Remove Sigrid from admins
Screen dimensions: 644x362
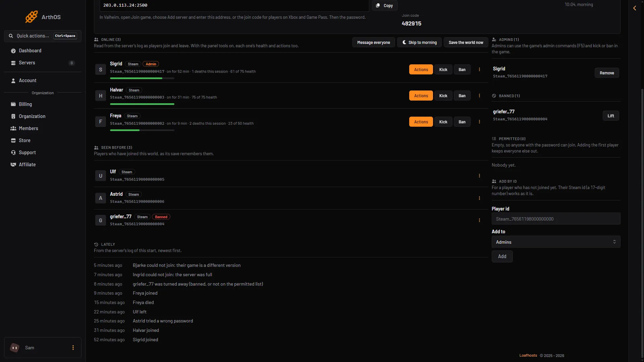click(x=607, y=73)
